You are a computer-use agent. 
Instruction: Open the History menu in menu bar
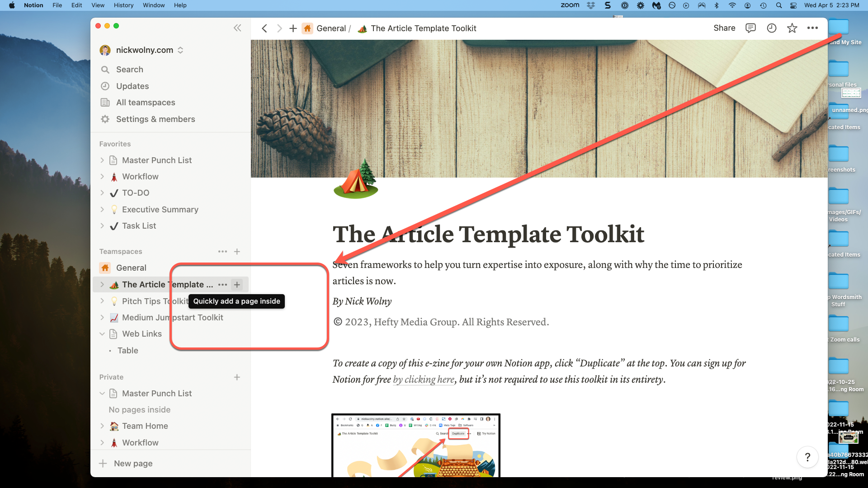tap(123, 5)
